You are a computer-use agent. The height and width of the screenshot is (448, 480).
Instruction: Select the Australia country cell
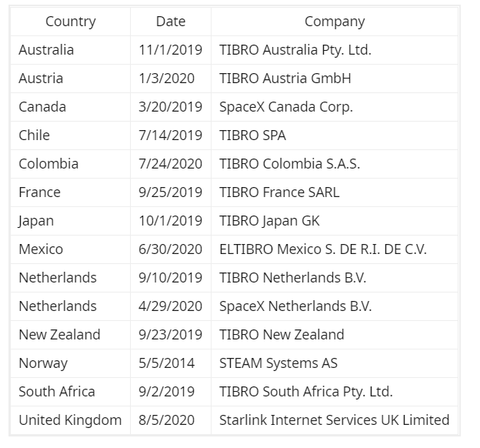(46, 50)
